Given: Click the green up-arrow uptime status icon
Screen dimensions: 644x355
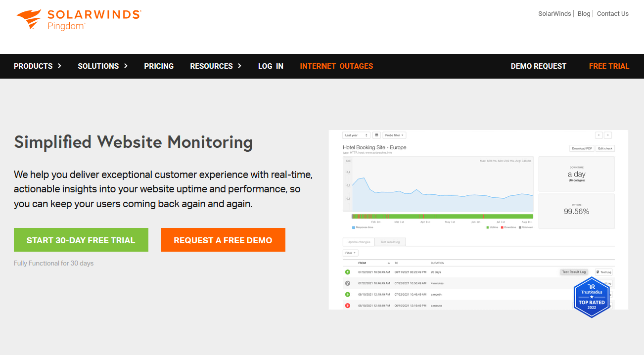Looking at the screenshot, I should [347, 272].
